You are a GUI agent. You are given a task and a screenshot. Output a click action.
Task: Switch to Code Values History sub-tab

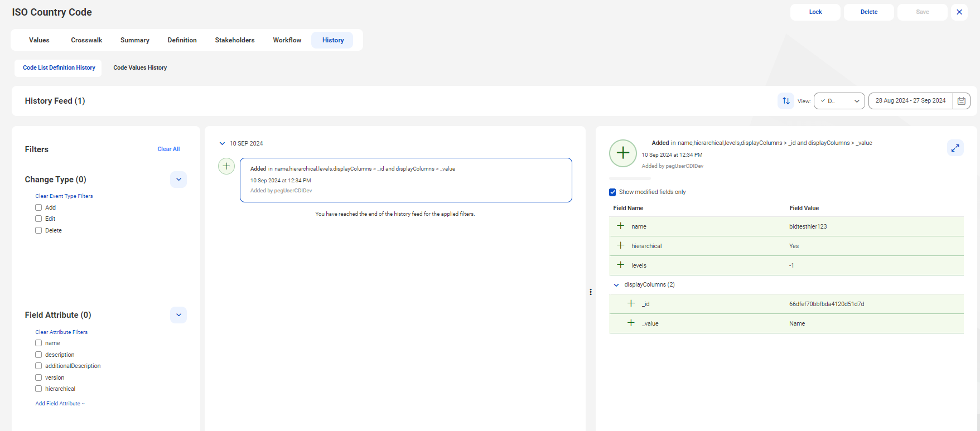(140, 67)
